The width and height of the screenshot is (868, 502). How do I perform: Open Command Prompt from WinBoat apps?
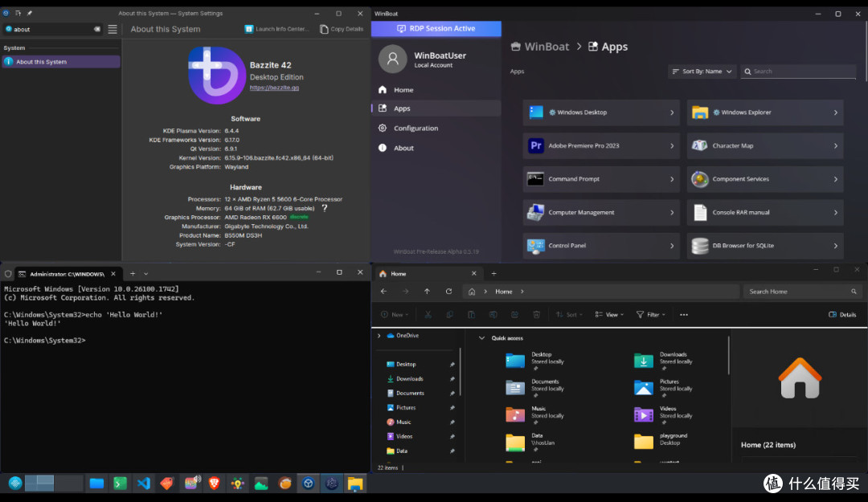[x=601, y=179]
